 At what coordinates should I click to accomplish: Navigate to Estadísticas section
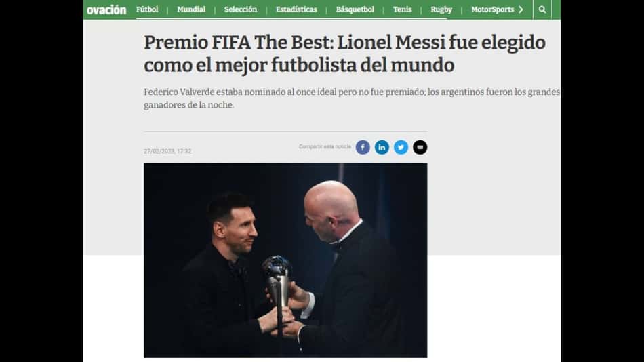(296, 9)
